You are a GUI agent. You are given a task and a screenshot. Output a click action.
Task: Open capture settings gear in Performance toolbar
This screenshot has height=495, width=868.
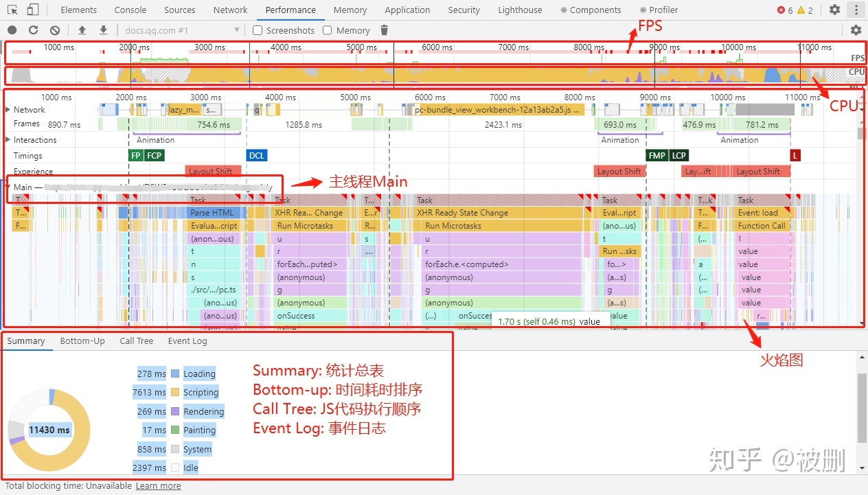point(856,30)
